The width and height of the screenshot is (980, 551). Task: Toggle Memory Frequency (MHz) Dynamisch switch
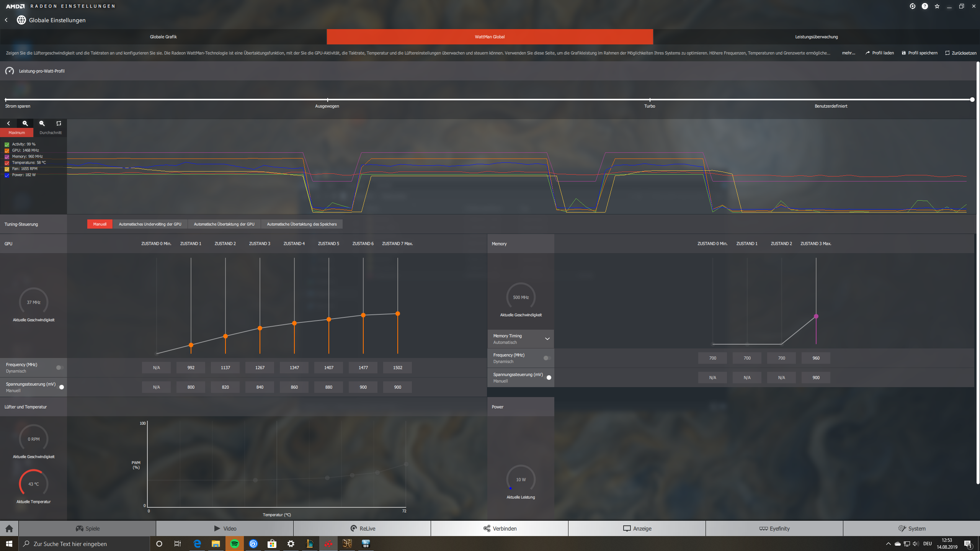(x=547, y=358)
